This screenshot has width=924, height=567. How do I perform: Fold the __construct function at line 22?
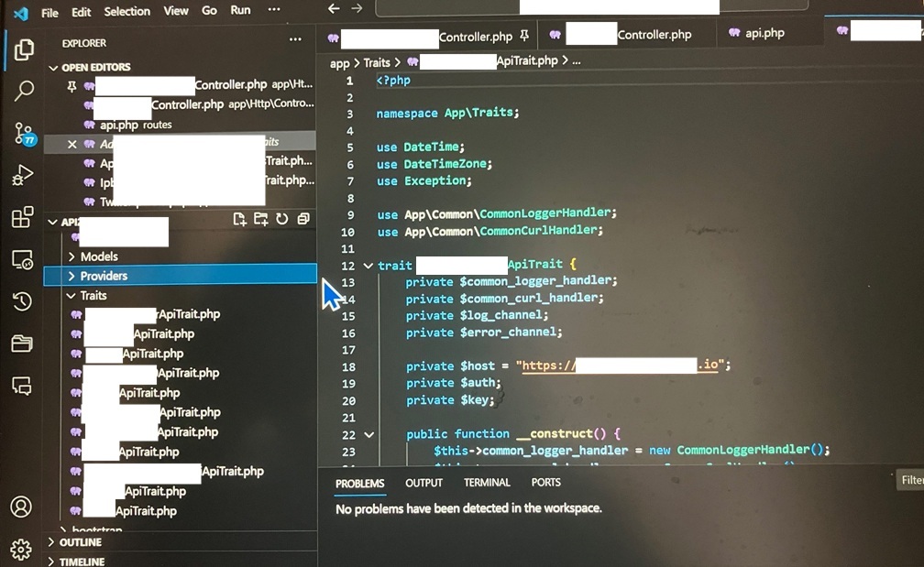(368, 434)
